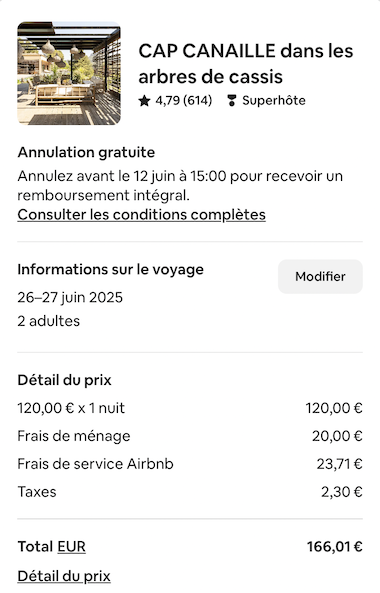Click the 166,01 € total amount
Screen dimensions: 380x593
(335, 546)
